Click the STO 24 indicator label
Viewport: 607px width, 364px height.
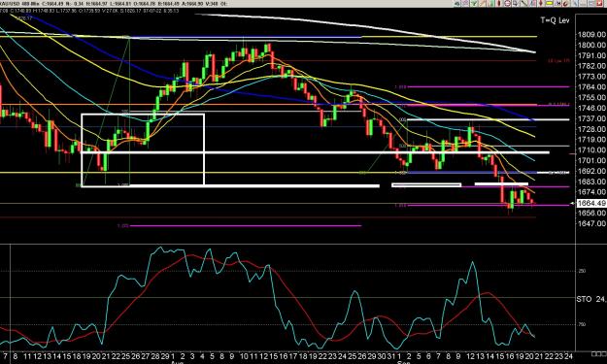coord(591,299)
